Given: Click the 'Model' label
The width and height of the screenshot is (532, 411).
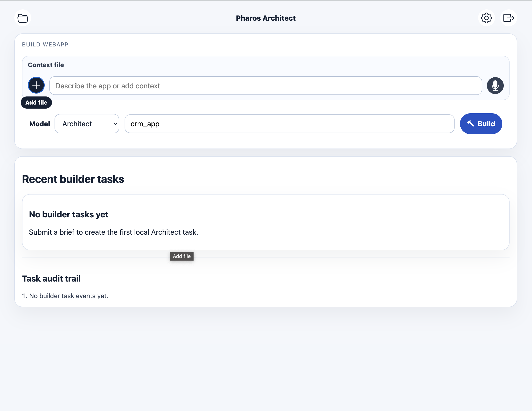Looking at the screenshot, I should pos(40,124).
